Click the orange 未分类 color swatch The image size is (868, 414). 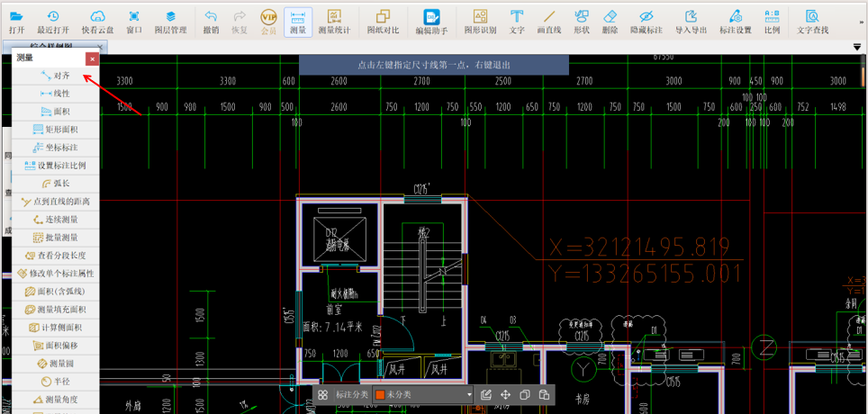click(380, 395)
